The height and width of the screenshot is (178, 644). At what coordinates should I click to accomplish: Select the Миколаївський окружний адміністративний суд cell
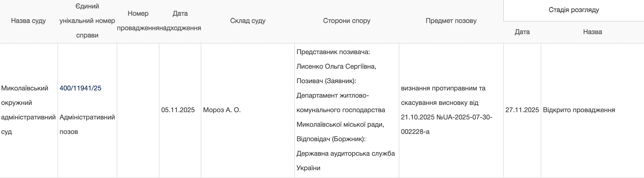tap(28, 110)
